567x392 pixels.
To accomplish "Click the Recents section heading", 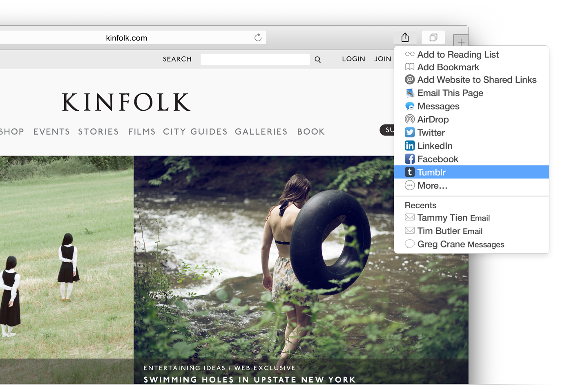I will 420,205.
